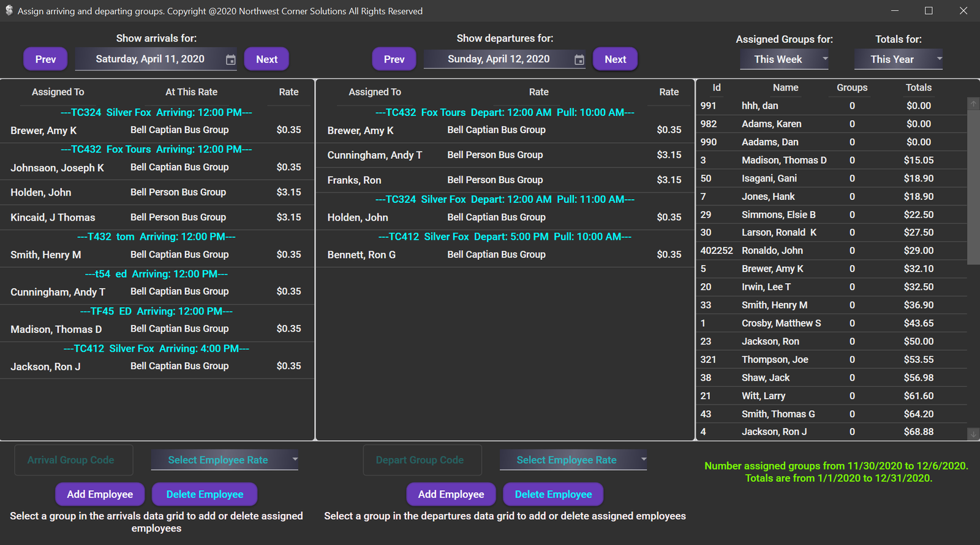Click scrollbar up arrow in totals grid
Screen dimensions: 980x545
(x=973, y=104)
